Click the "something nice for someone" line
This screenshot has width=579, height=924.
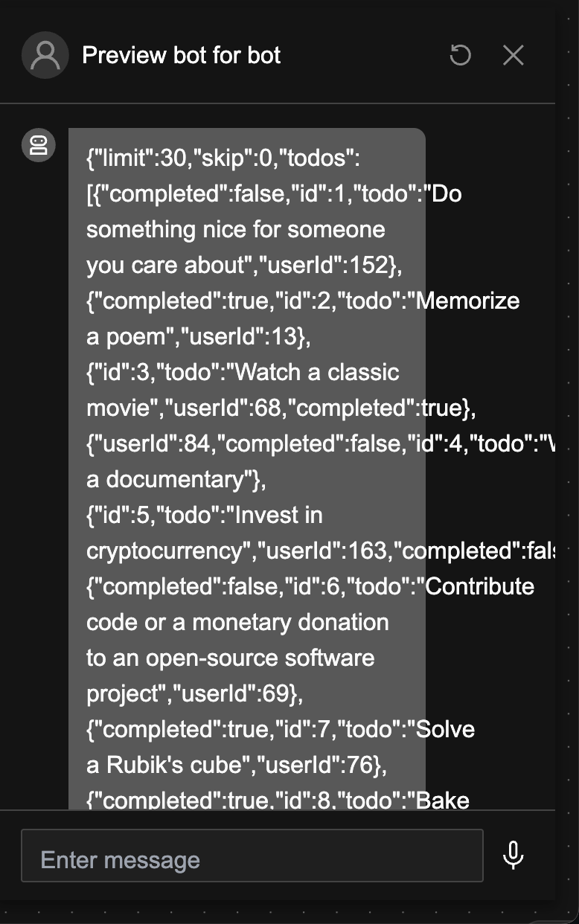235,229
